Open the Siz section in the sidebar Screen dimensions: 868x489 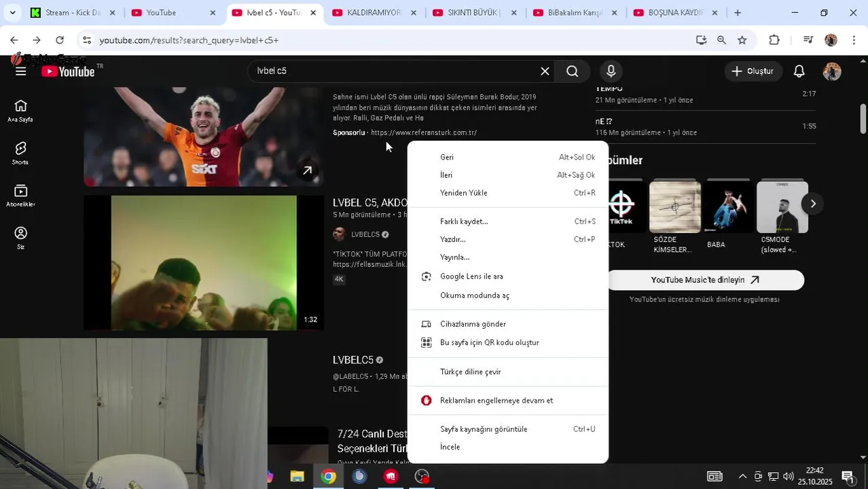20,238
